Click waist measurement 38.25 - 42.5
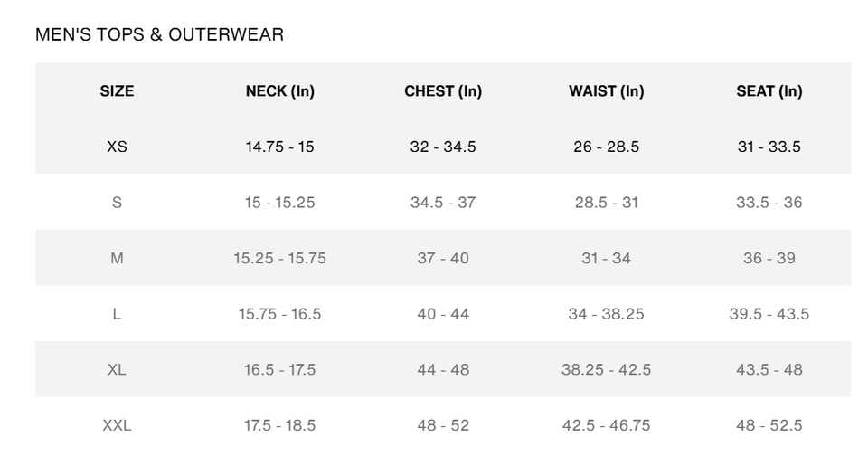This screenshot has width=868, height=466. (606, 370)
